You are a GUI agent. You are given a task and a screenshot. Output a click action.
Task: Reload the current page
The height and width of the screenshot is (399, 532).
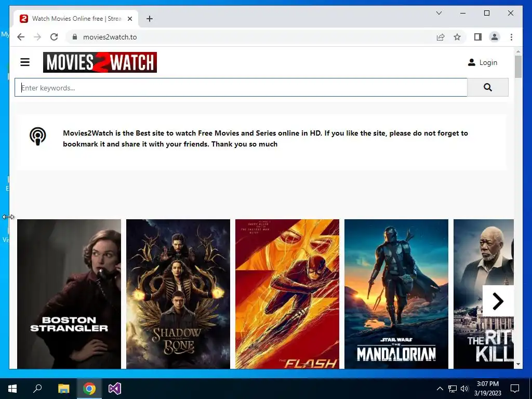click(x=54, y=37)
